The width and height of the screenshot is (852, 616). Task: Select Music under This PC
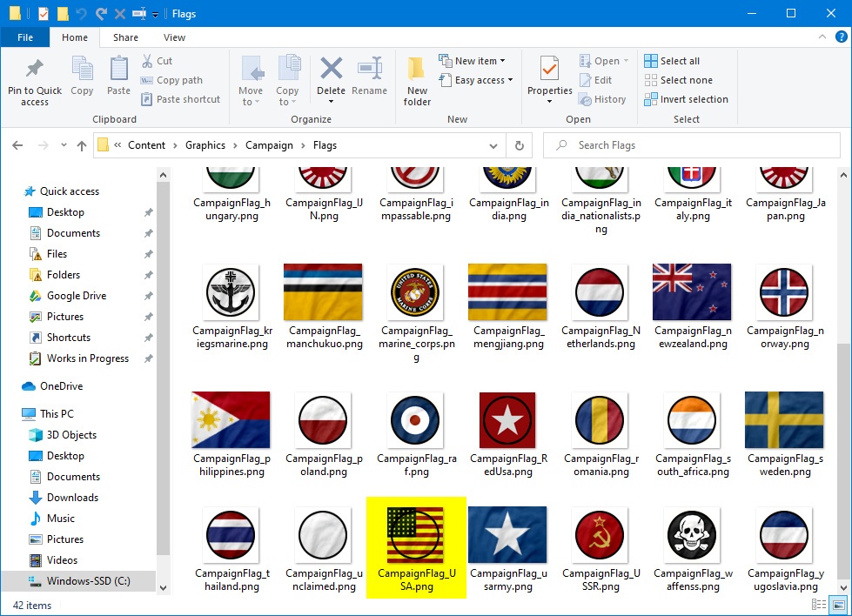(52, 519)
